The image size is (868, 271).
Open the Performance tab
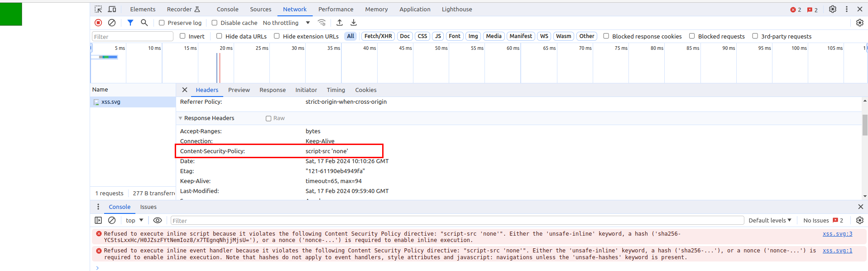pyautogui.click(x=336, y=9)
